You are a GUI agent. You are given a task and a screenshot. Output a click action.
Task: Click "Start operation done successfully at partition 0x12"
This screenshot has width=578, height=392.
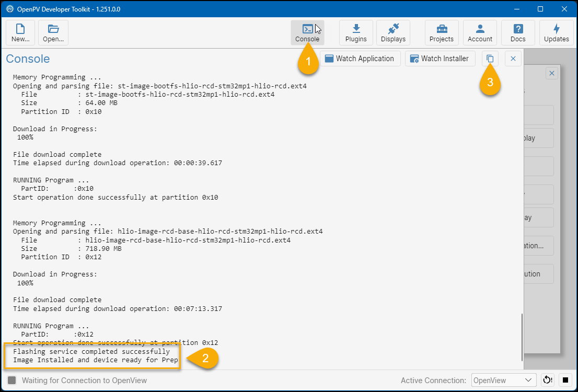[115, 342]
